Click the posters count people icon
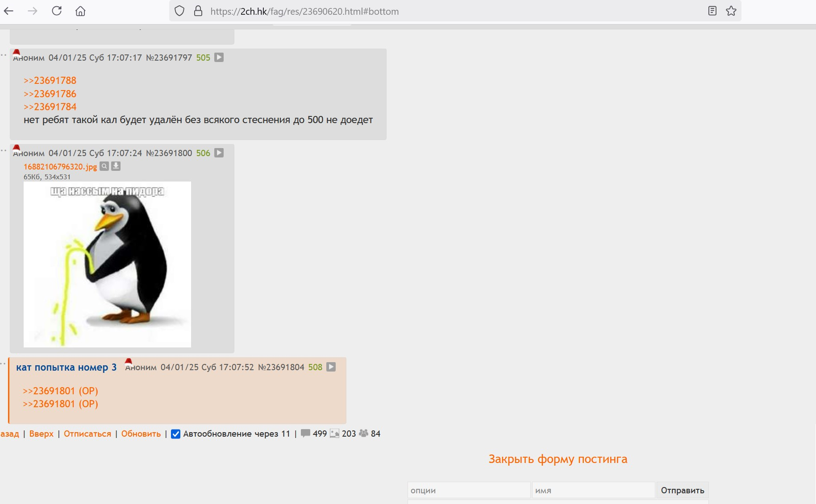This screenshot has height=504, width=816. pos(364,434)
